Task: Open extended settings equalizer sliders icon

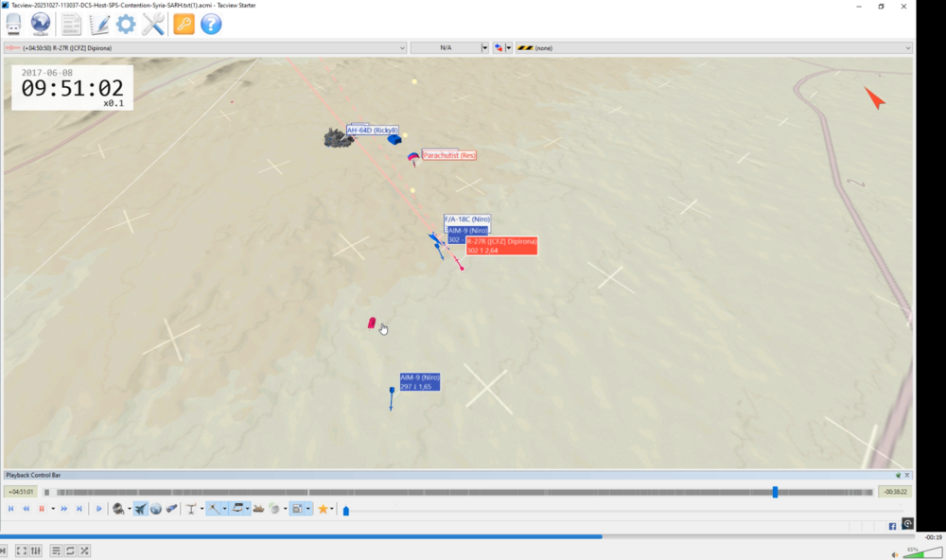Action: [36, 551]
